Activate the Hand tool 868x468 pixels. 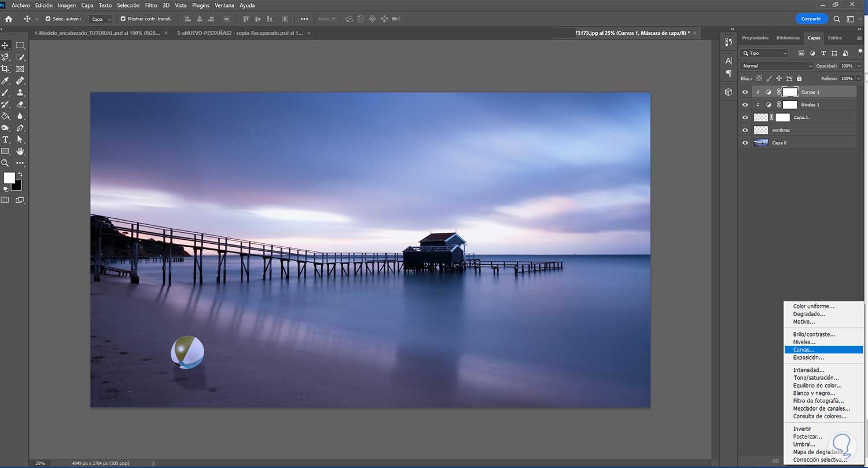coord(20,151)
